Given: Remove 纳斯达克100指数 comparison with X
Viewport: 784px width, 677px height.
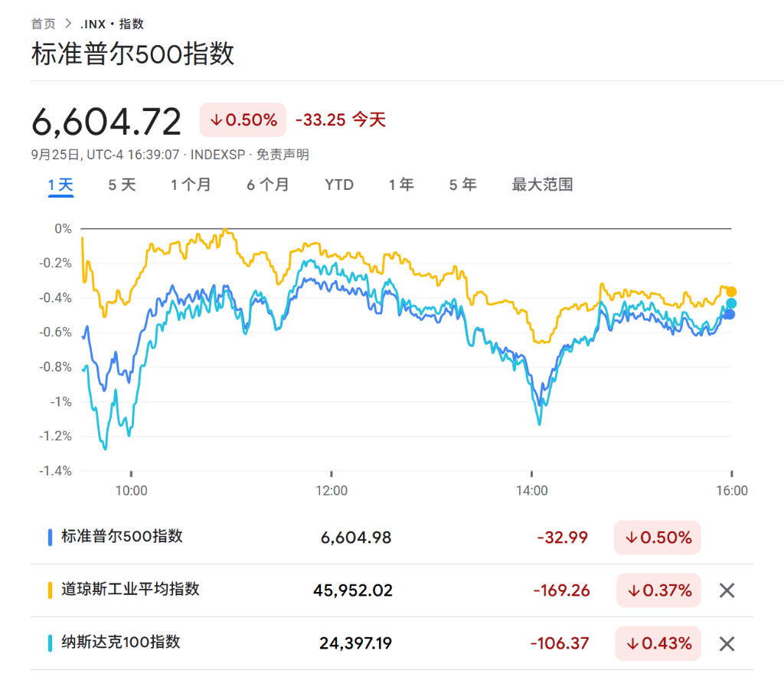Looking at the screenshot, I should click(727, 643).
